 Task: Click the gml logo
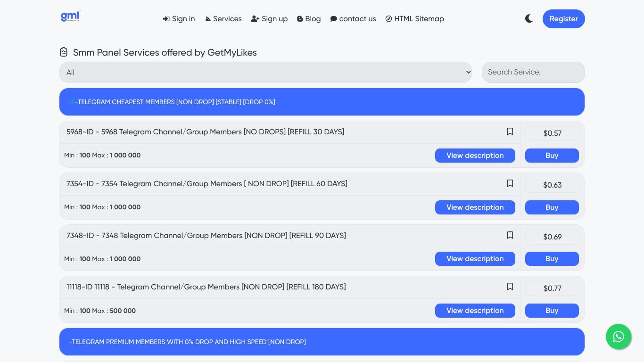(70, 16)
